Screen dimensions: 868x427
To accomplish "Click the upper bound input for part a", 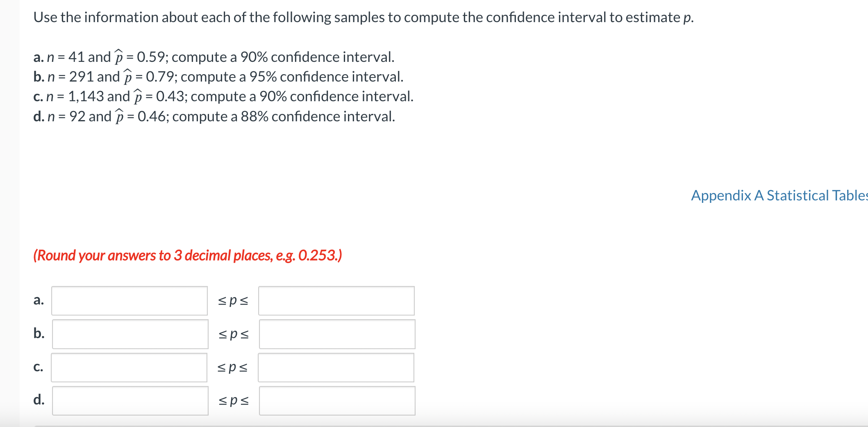I will point(336,300).
